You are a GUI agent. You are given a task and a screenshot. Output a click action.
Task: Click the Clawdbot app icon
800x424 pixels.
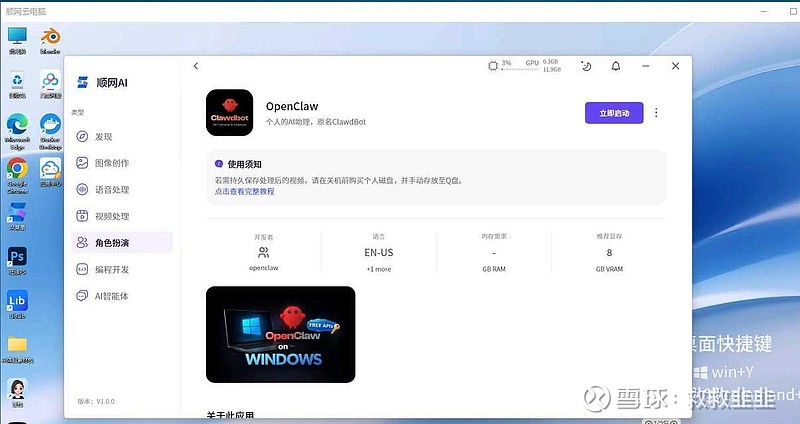point(230,113)
